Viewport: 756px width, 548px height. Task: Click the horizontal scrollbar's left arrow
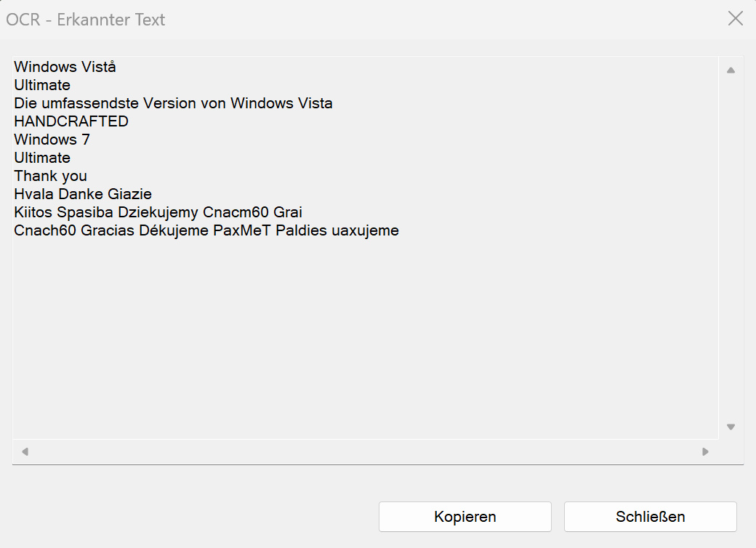pyautogui.click(x=25, y=451)
